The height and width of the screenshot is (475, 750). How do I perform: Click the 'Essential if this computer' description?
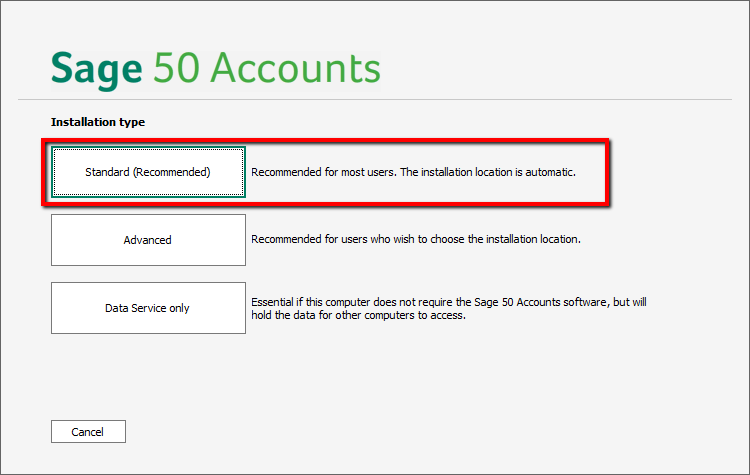(x=449, y=309)
